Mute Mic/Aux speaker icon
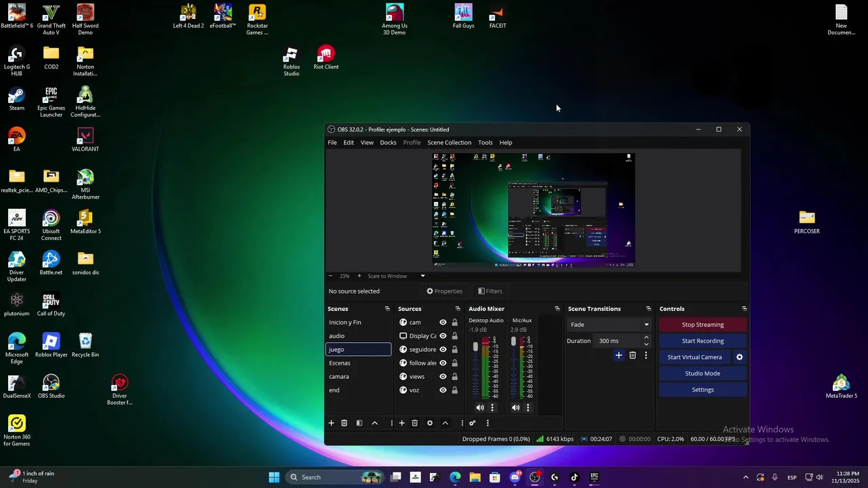Viewport: 868px width, 488px height. pyautogui.click(x=515, y=407)
